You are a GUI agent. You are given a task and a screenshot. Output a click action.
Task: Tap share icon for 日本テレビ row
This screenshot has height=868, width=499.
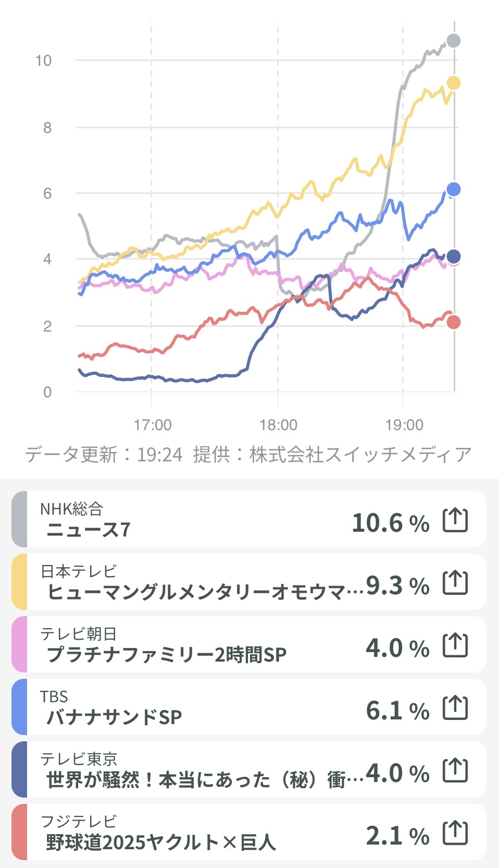pyautogui.click(x=455, y=583)
